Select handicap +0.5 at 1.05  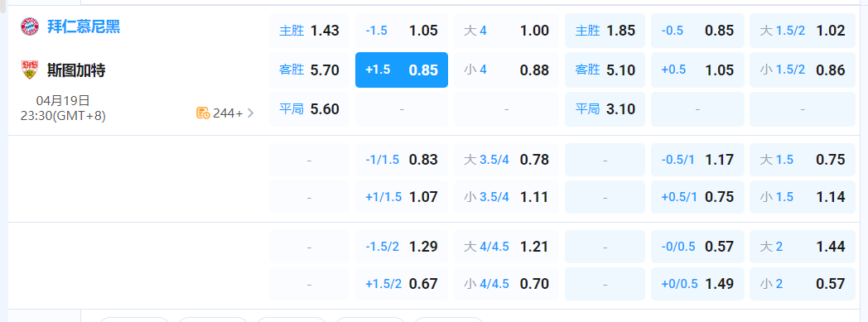[x=697, y=70]
